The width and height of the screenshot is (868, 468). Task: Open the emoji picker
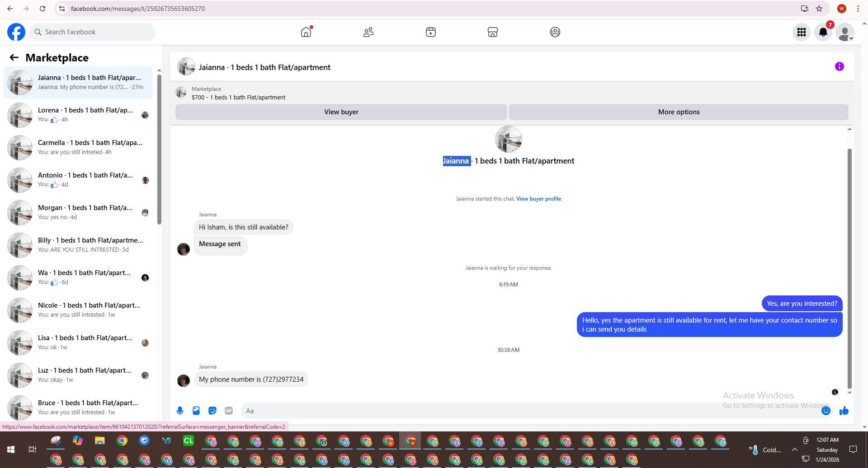click(826, 411)
